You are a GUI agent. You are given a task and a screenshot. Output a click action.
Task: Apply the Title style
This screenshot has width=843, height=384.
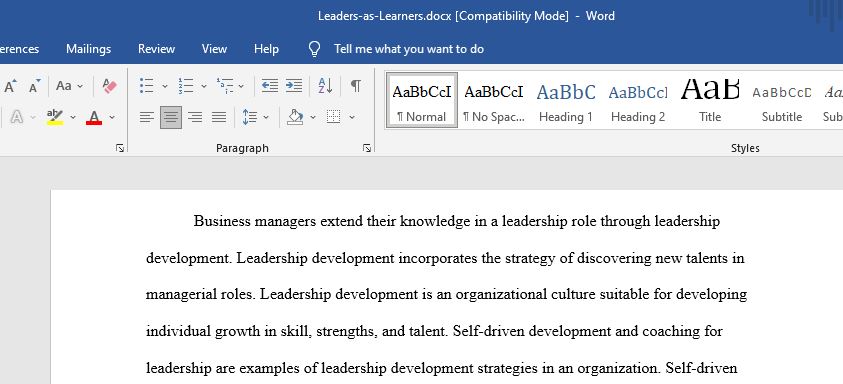[710, 101]
